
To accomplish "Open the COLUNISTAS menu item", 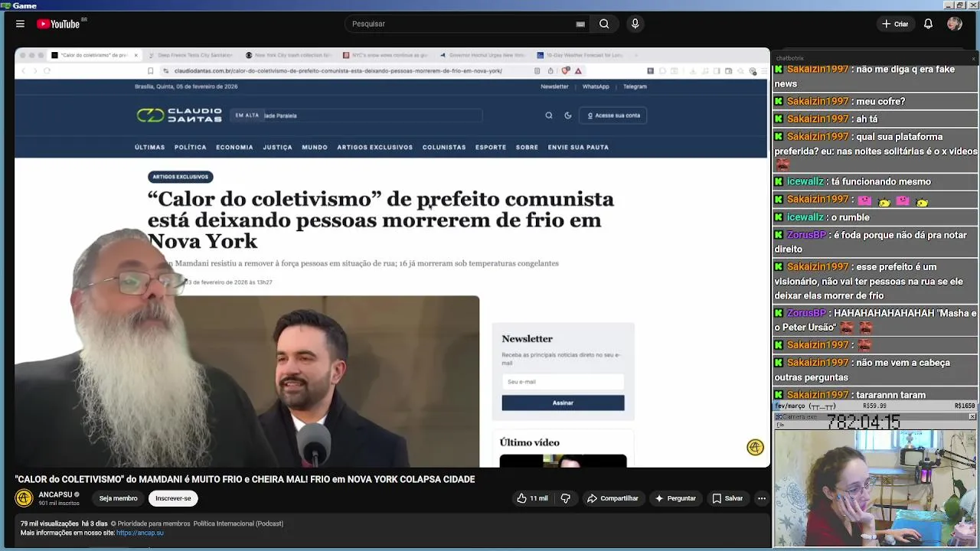I will [444, 147].
